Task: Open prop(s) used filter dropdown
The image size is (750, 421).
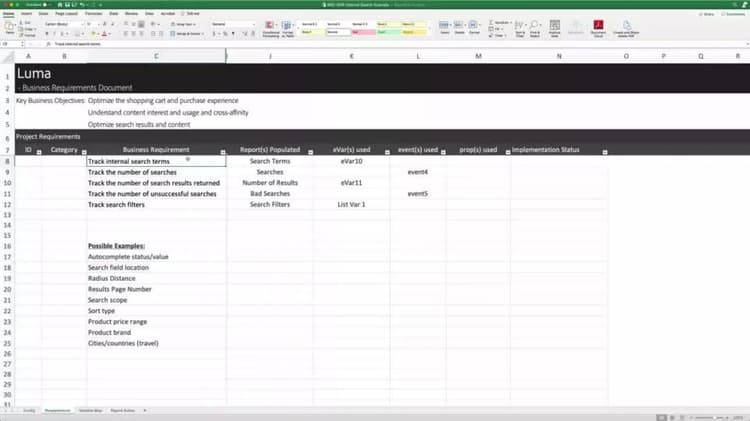Action: 508,152
